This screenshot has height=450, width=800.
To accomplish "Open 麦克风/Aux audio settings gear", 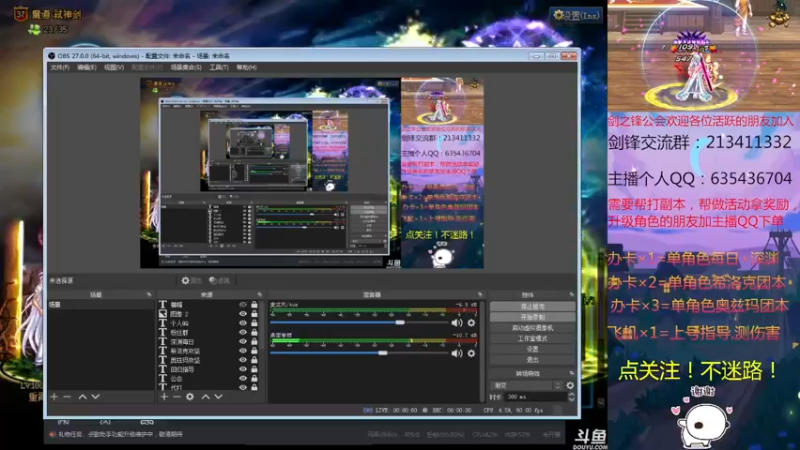I will click(x=471, y=322).
